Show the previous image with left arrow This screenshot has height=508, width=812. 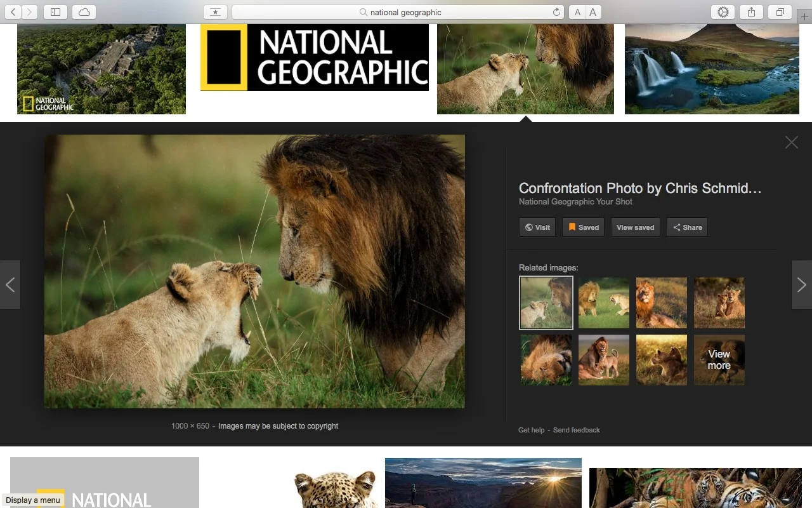click(10, 284)
